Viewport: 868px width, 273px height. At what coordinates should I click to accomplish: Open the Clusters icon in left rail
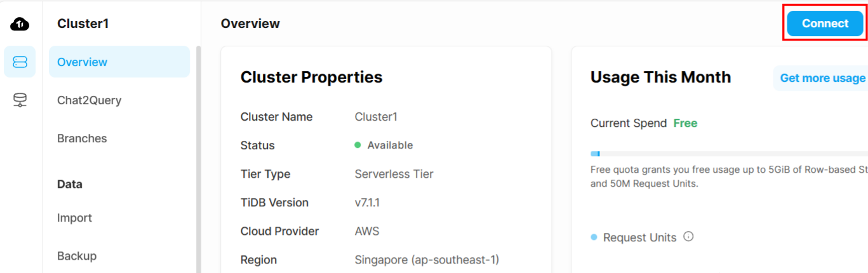(20, 62)
